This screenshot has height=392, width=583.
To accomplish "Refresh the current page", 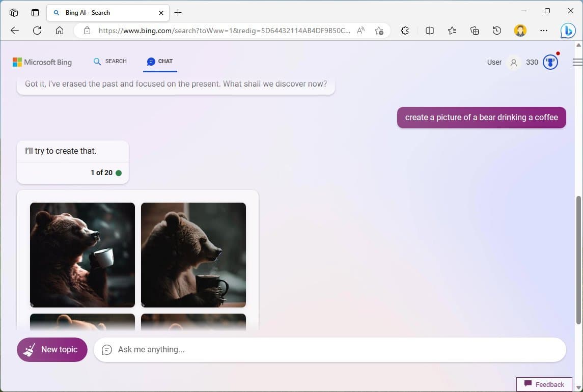I will tap(37, 31).
